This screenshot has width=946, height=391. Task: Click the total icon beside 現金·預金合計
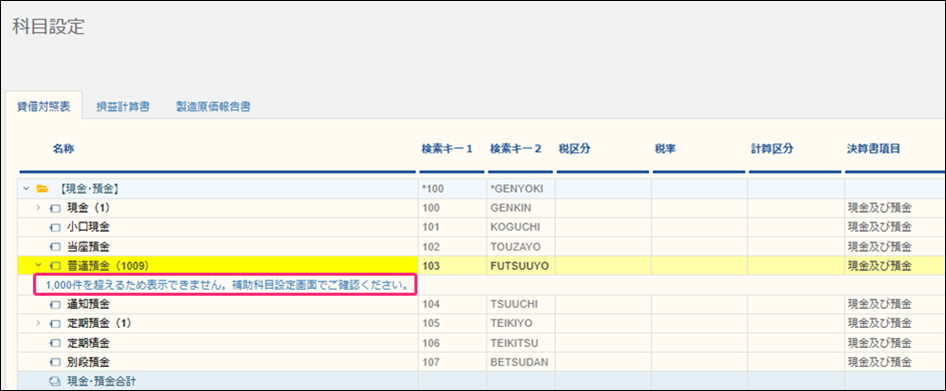tap(55, 381)
